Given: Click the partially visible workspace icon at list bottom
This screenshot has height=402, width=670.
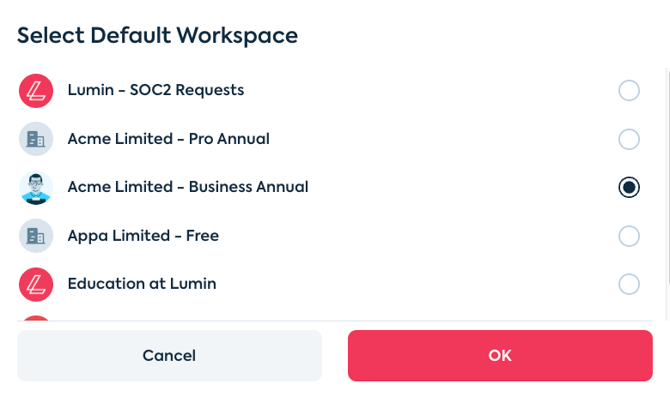Looking at the screenshot, I should [36, 318].
